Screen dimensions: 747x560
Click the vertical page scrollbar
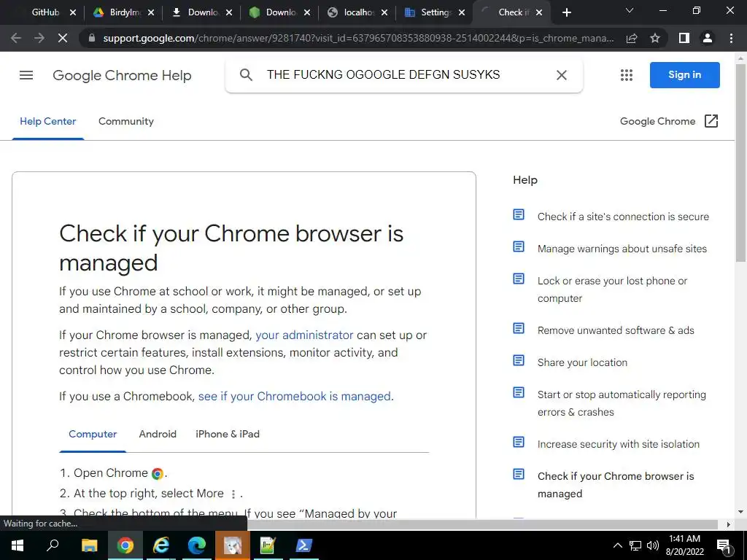coord(740,162)
